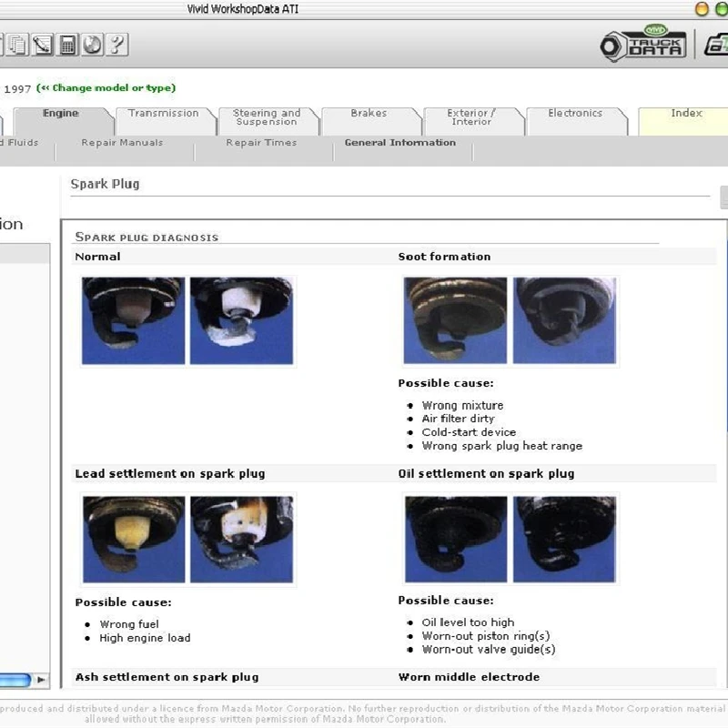Click the Worn-out piston ring(s) bullet

(486, 636)
